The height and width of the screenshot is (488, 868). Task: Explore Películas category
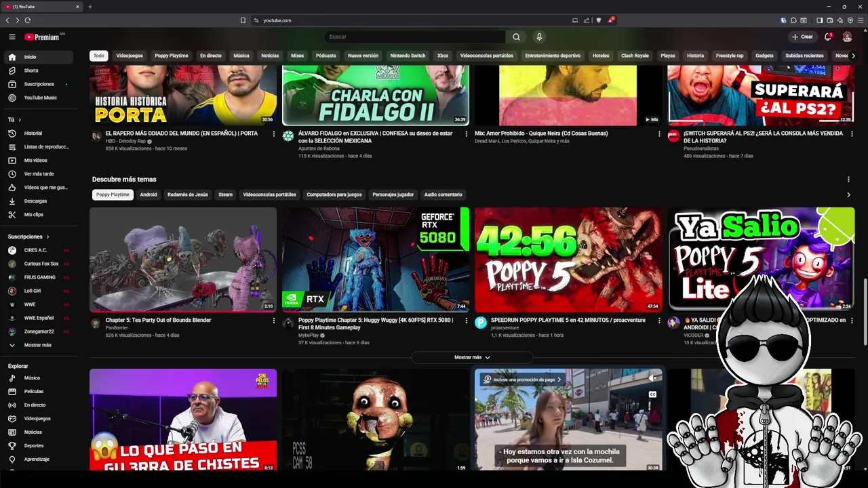click(x=38, y=392)
